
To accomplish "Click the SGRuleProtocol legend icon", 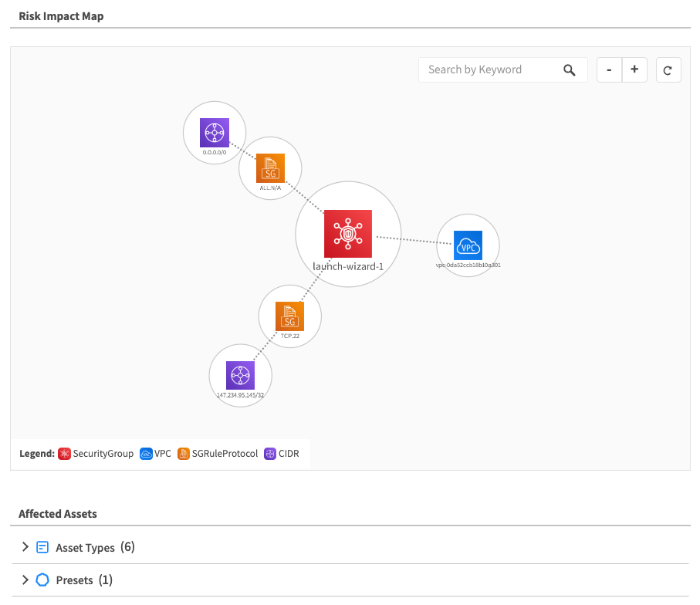I will tap(184, 454).
